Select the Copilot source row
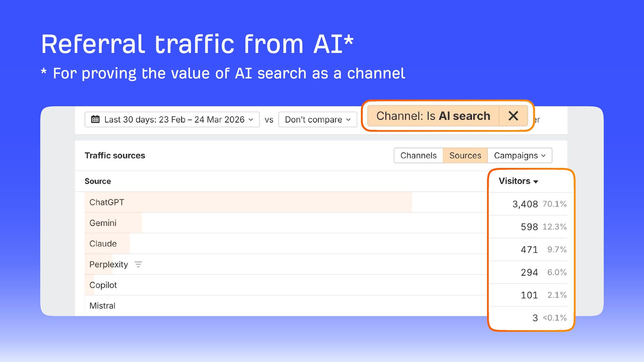 tap(103, 285)
